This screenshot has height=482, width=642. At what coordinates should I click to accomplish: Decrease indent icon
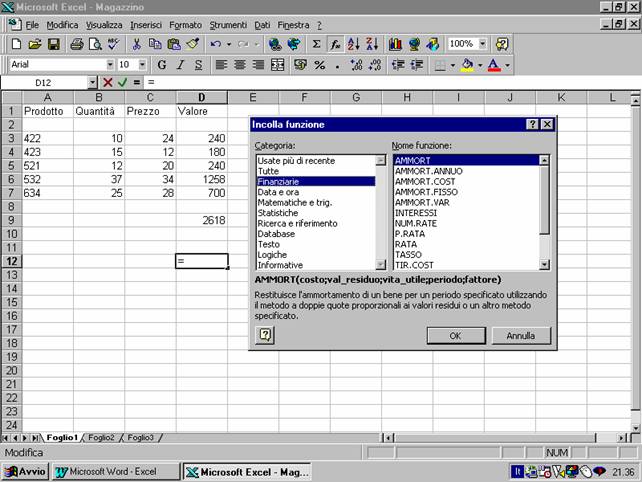398,65
